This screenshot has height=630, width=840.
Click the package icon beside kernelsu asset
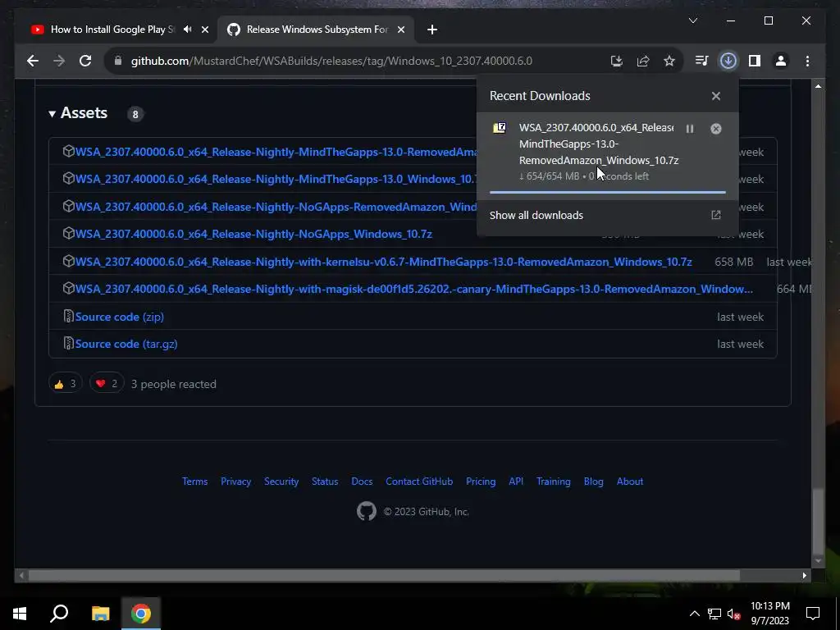(x=69, y=261)
